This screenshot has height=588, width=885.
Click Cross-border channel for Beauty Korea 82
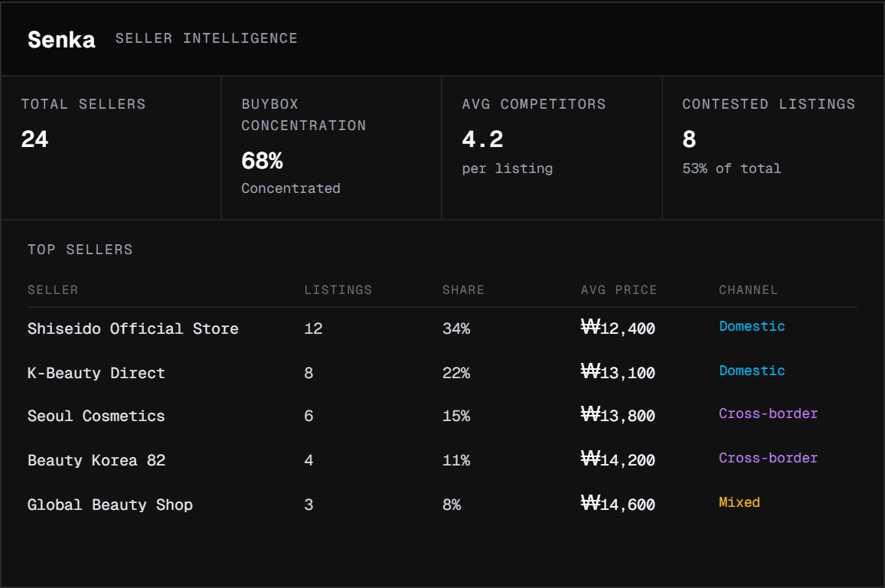[x=768, y=458]
